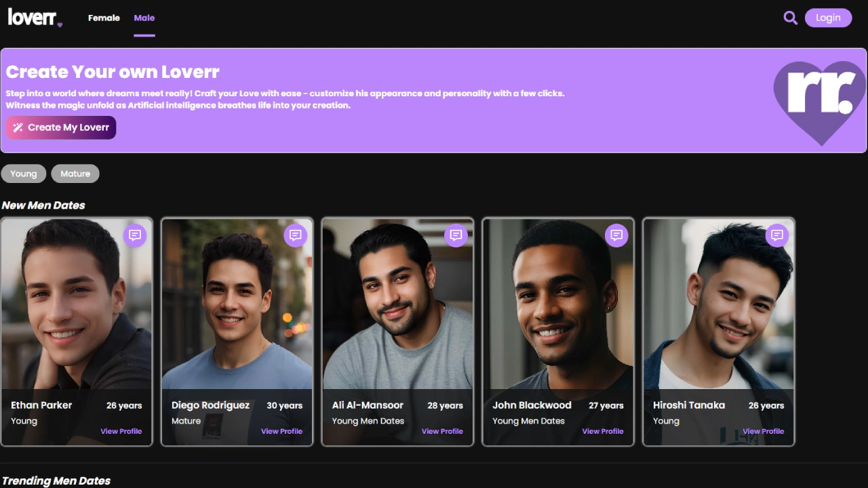Open chat icon on Hiroshi Tanaka's card
Screen dimensions: 868x488
[777, 235]
